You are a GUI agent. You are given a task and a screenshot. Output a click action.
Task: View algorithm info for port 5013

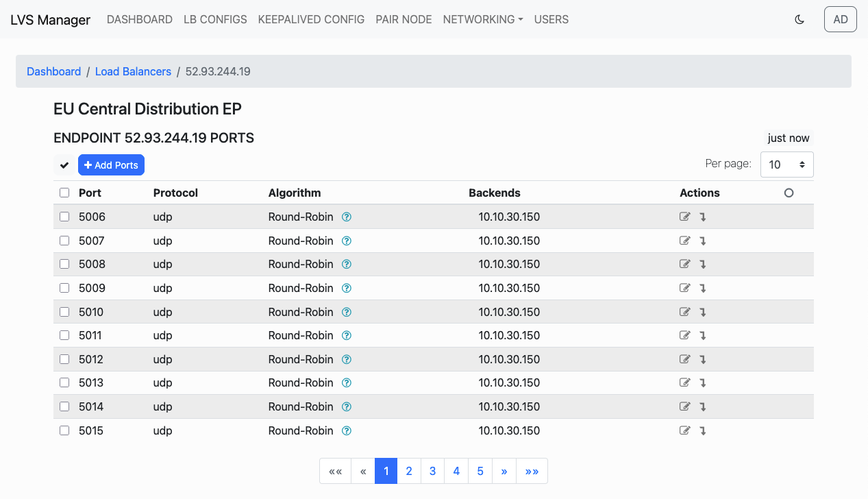coord(347,383)
